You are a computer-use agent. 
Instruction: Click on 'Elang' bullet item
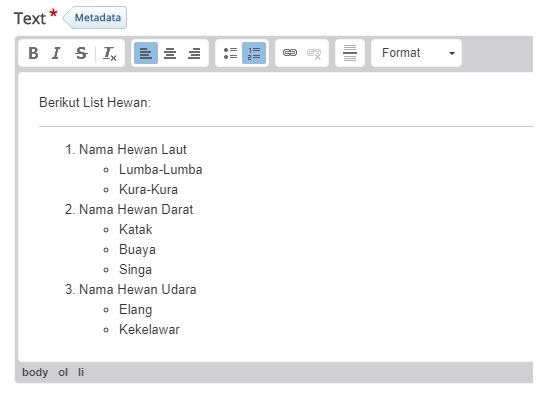point(135,309)
